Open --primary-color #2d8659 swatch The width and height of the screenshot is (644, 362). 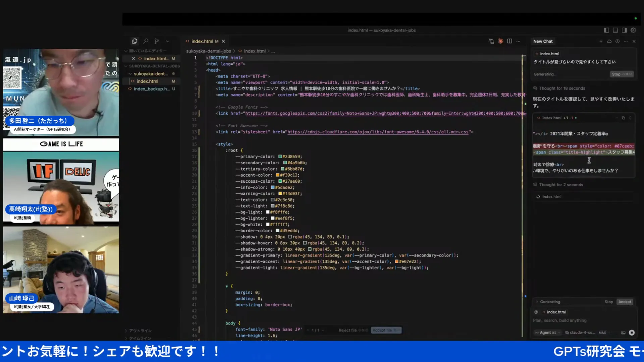(x=280, y=157)
